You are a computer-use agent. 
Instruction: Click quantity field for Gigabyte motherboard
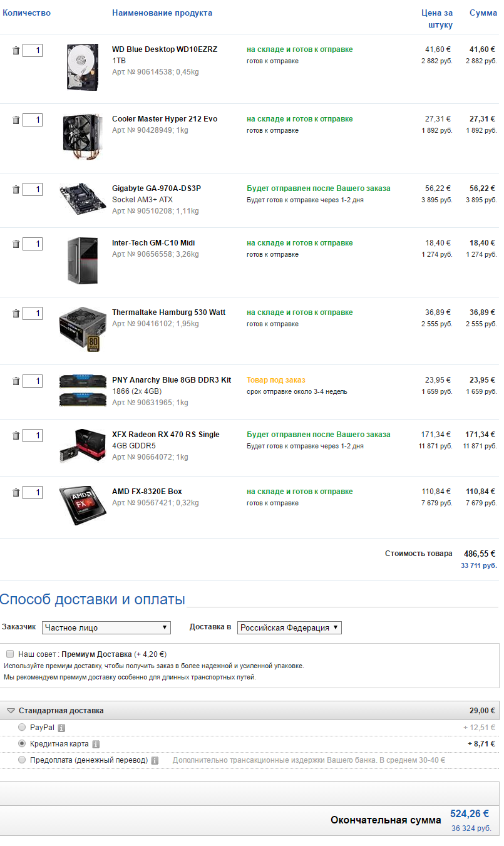(33, 190)
